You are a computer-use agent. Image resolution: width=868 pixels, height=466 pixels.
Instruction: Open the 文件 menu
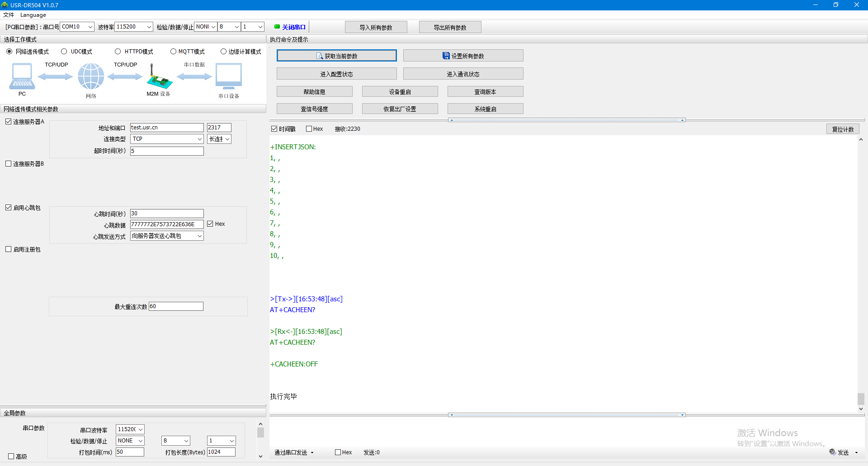[9, 15]
